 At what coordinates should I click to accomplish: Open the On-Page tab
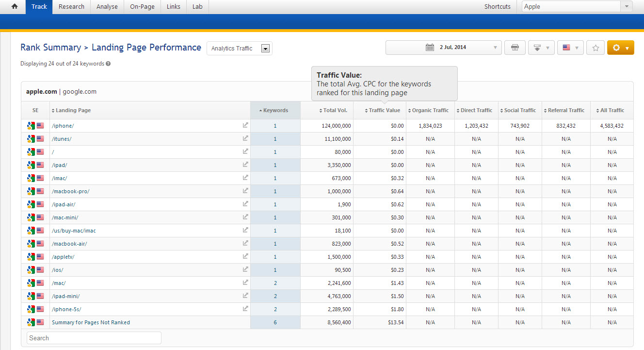[142, 7]
